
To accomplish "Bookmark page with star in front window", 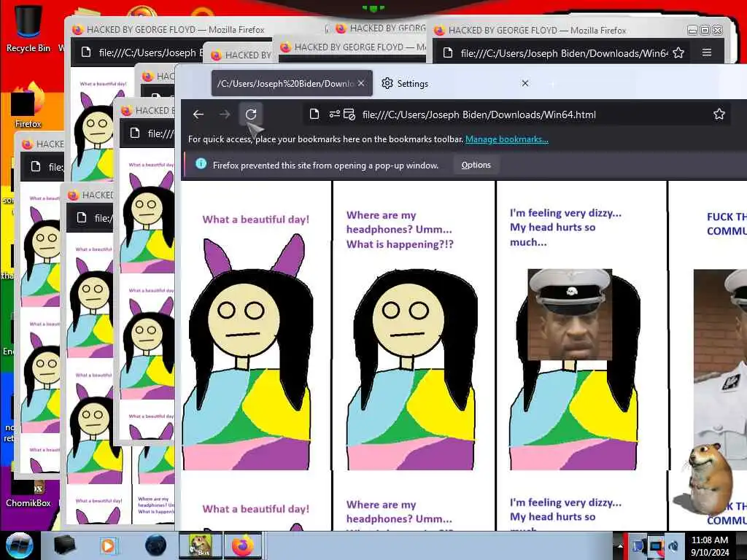I will 719,114.
